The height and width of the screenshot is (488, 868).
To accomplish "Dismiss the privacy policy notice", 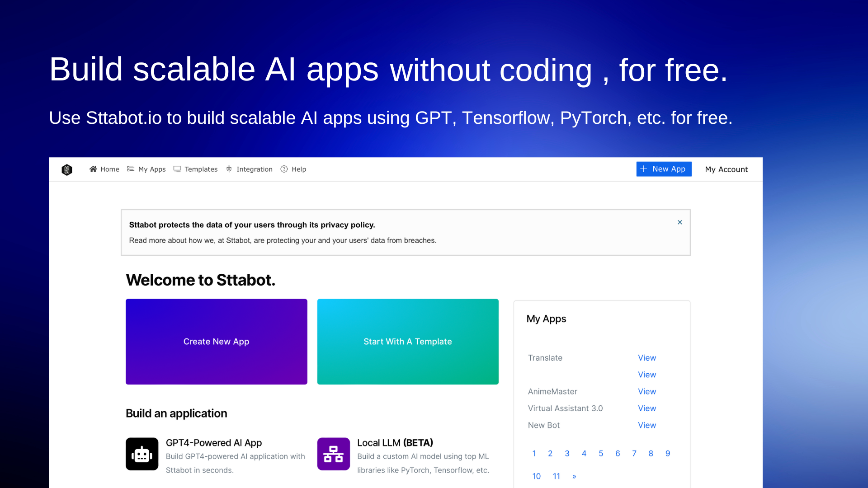I will point(680,222).
